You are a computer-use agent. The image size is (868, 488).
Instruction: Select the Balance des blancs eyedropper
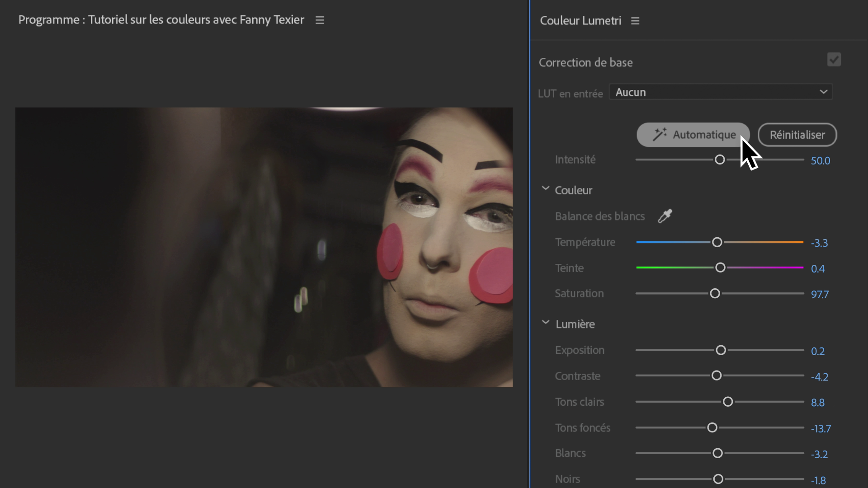coord(665,216)
